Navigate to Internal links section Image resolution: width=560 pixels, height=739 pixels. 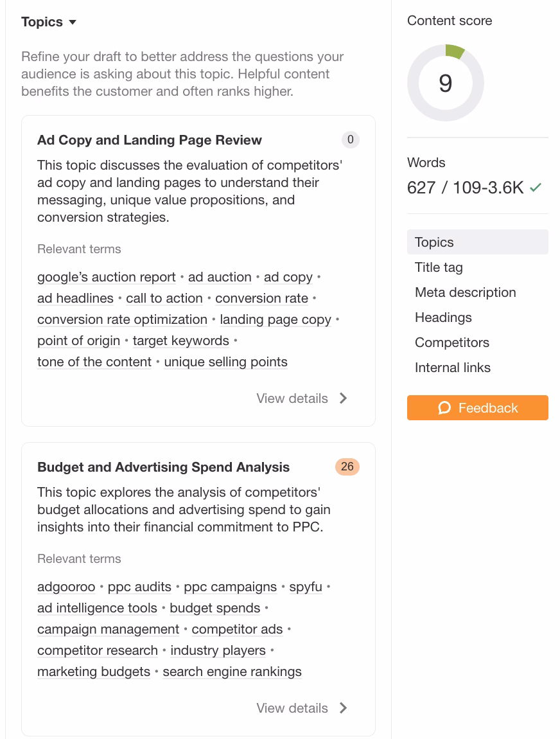click(x=453, y=368)
